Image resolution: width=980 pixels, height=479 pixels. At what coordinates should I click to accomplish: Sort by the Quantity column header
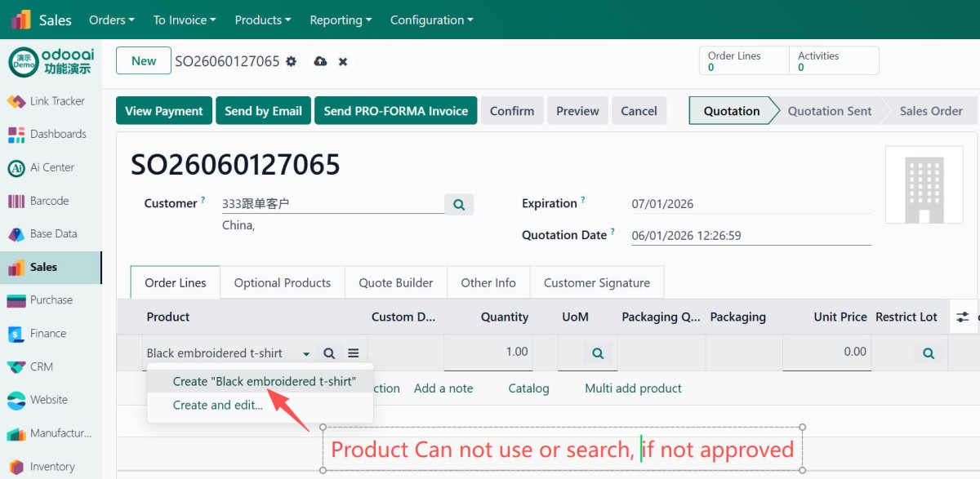505,317
